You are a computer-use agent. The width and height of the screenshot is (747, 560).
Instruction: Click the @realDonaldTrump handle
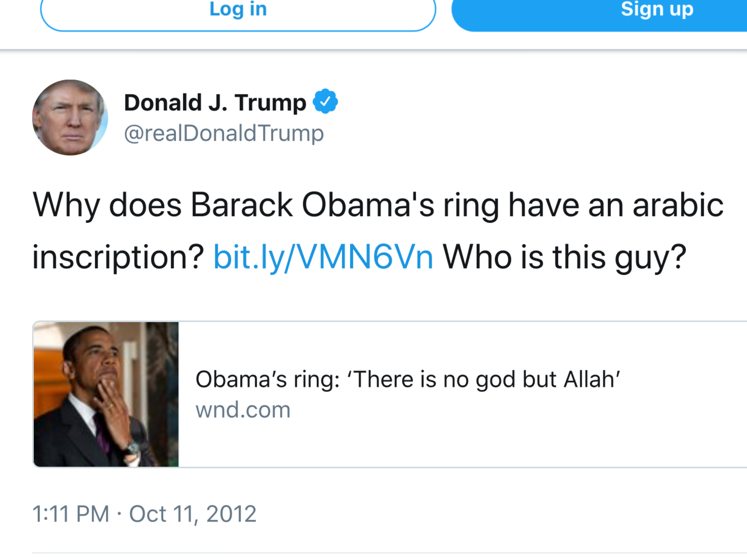[224, 133]
